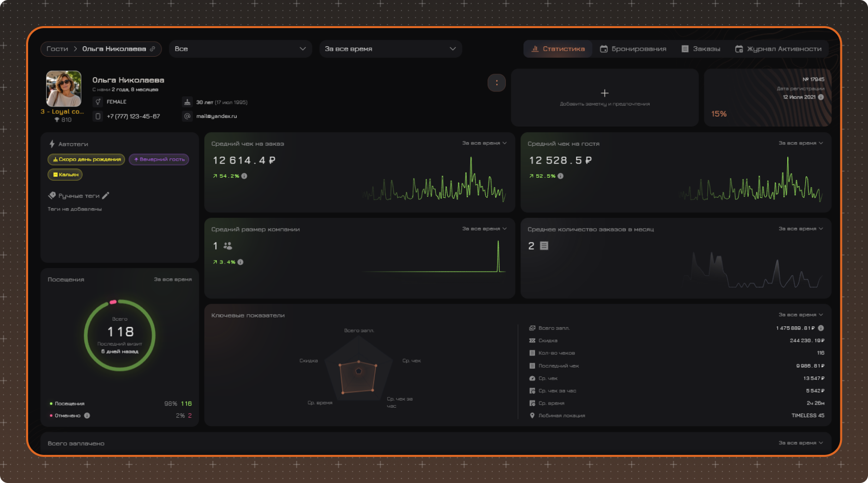
Task: Click the birthday cake icon beside 30 лет
Action: [x=187, y=102]
